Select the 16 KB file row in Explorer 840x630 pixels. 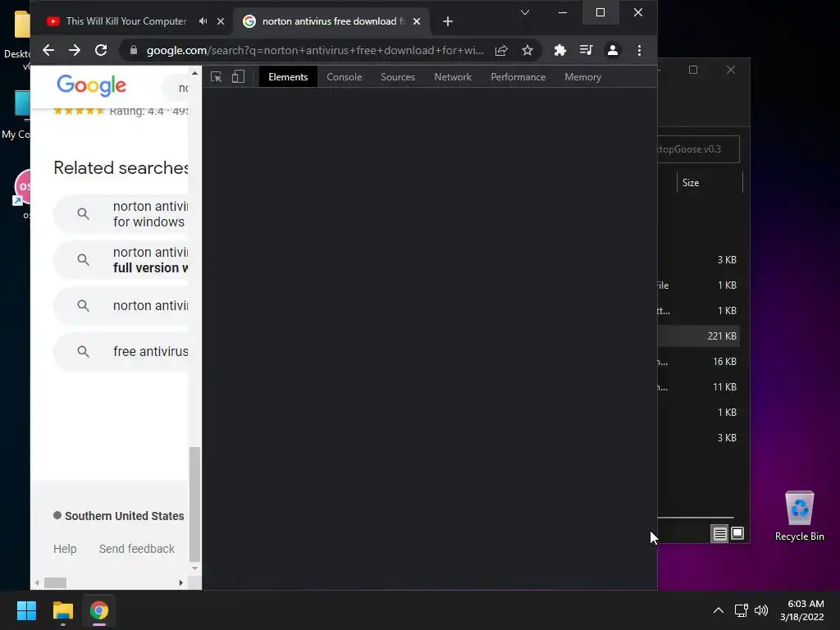pos(699,362)
